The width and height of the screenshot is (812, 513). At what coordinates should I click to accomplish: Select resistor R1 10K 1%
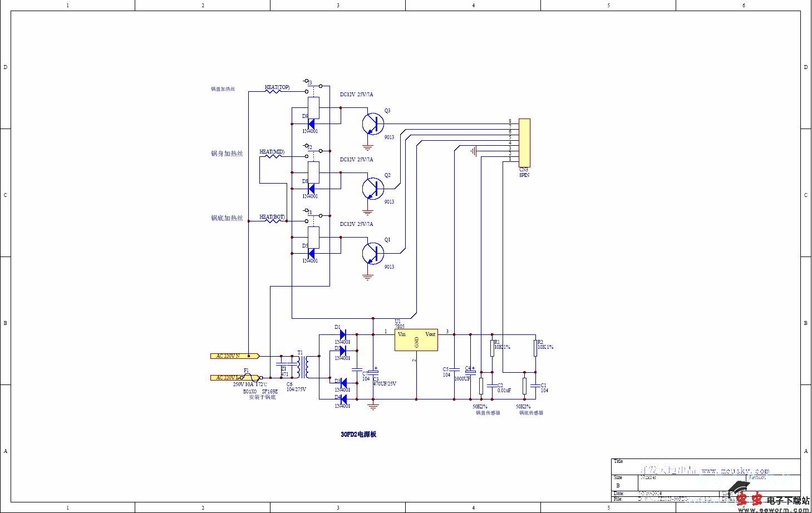(492, 348)
